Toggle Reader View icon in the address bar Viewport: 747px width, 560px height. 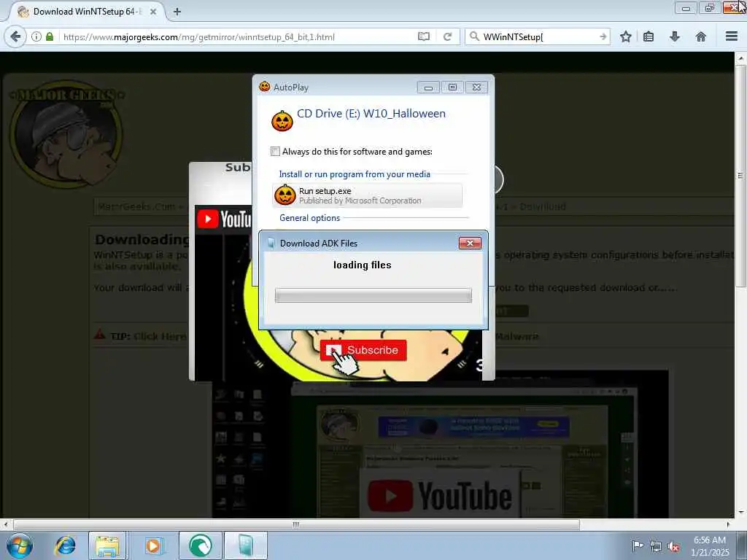pyautogui.click(x=424, y=36)
